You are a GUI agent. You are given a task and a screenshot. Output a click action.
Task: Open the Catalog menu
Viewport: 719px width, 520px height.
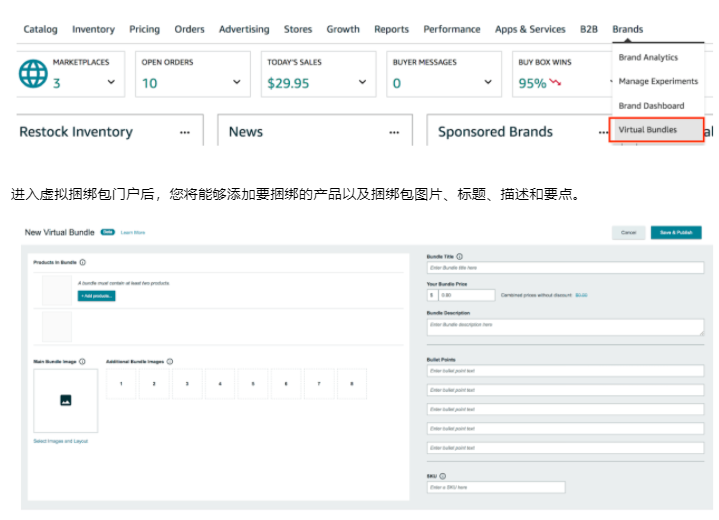pos(40,29)
